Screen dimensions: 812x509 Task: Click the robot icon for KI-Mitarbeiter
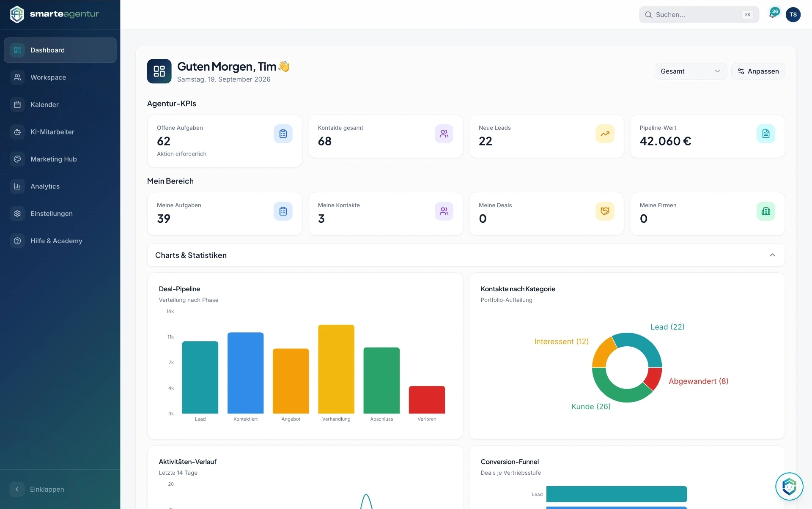pos(17,132)
